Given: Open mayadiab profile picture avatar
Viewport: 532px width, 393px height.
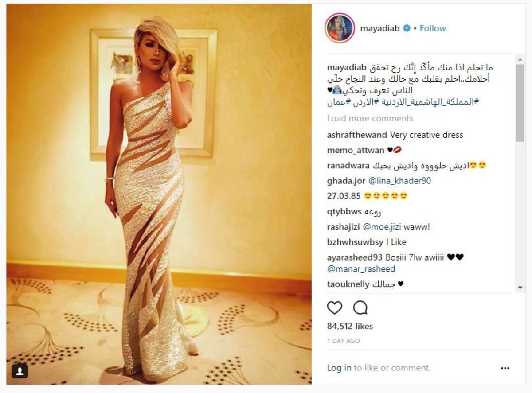Looking at the screenshot, I should tap(340, 28).
